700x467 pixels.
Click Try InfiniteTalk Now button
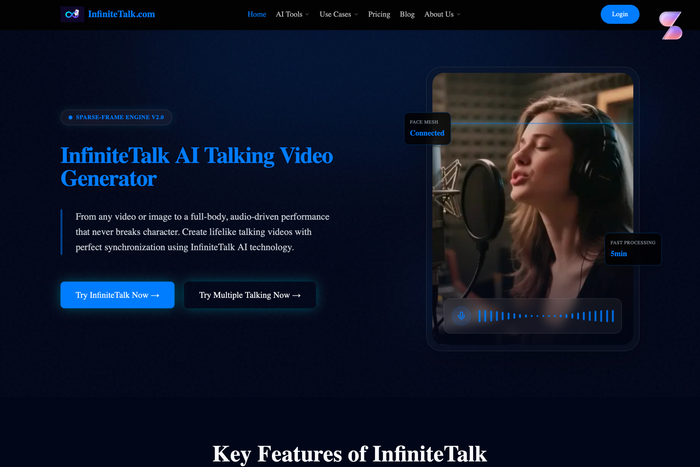click(117, 295)
